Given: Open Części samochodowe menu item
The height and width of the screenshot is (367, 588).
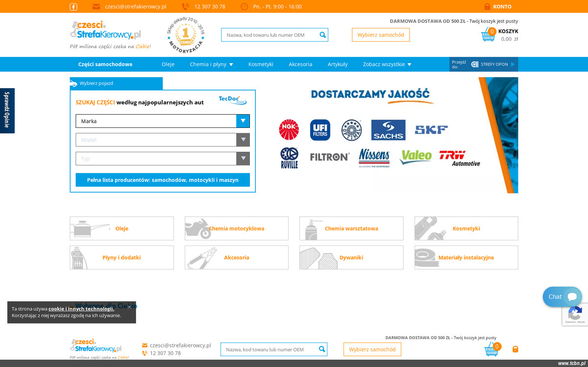Looking at the screenshot, I should [105, 64].
